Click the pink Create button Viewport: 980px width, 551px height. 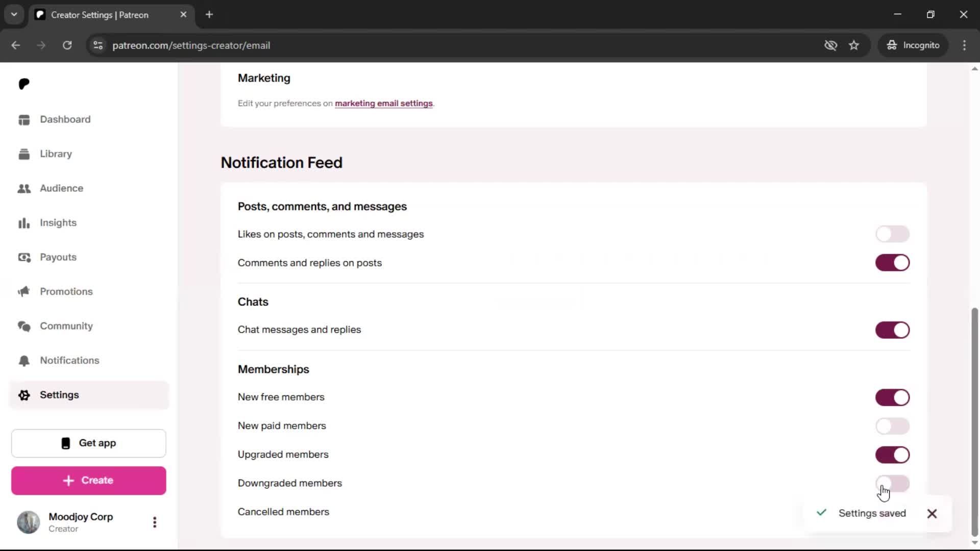(x=89, y=481)
